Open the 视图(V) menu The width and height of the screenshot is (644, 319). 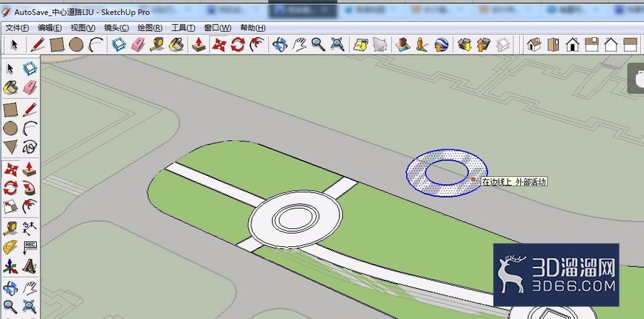coord(83,28)
